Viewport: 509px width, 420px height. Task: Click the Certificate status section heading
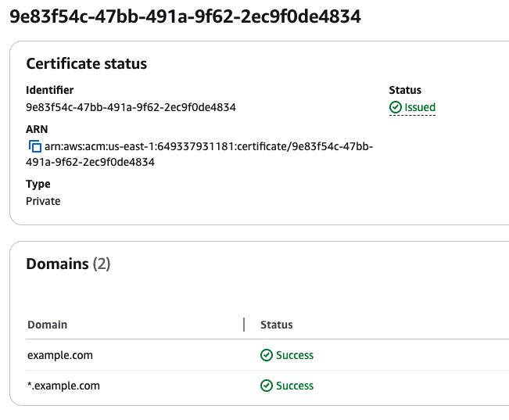pos(86,63)
